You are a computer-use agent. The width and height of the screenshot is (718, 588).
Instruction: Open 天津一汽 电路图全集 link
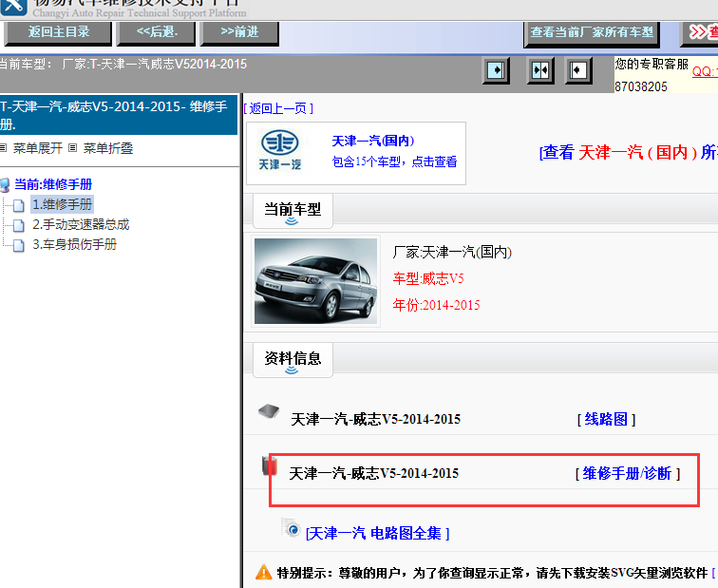coord(378,534)
